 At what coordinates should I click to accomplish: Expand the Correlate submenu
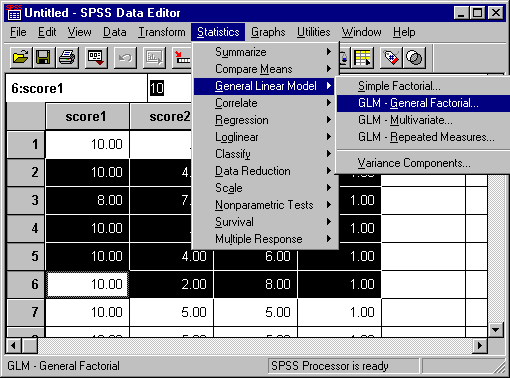point(265,103)
